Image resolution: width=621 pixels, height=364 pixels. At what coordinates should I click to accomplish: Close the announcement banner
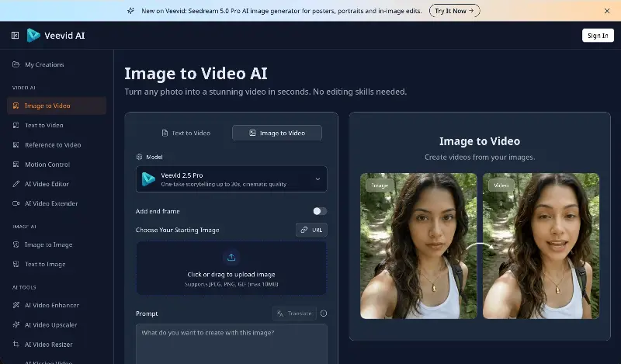607,11
